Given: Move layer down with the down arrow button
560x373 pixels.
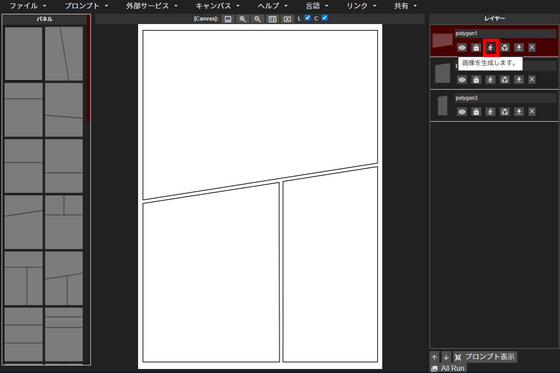Looking at the screenshot, I should (x=446, y=357).
